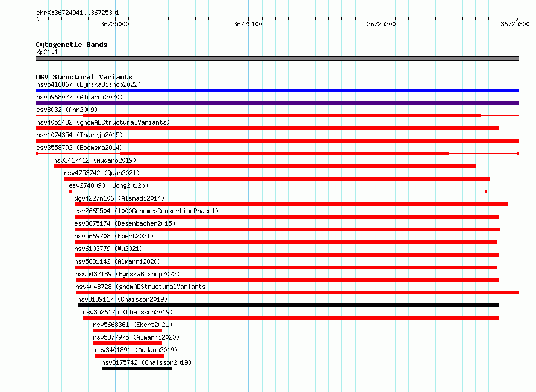This screenshot has width=536, height=392.
Task: Click the red esv3675174 variant bar
Action: 287,229
